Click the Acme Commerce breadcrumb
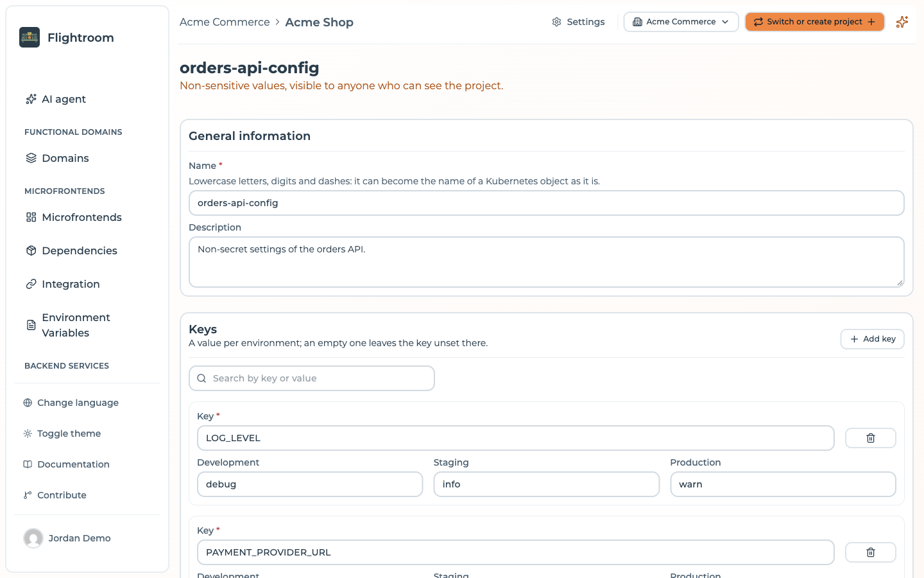Image resolution: width=924 pixels, height=578 pixels. [225, 22]
